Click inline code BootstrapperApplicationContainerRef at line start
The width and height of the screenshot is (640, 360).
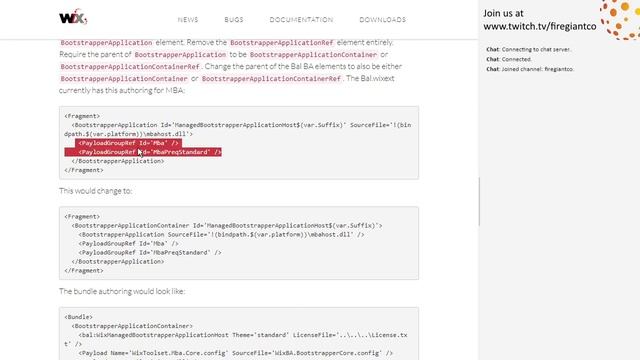(130, 66)
